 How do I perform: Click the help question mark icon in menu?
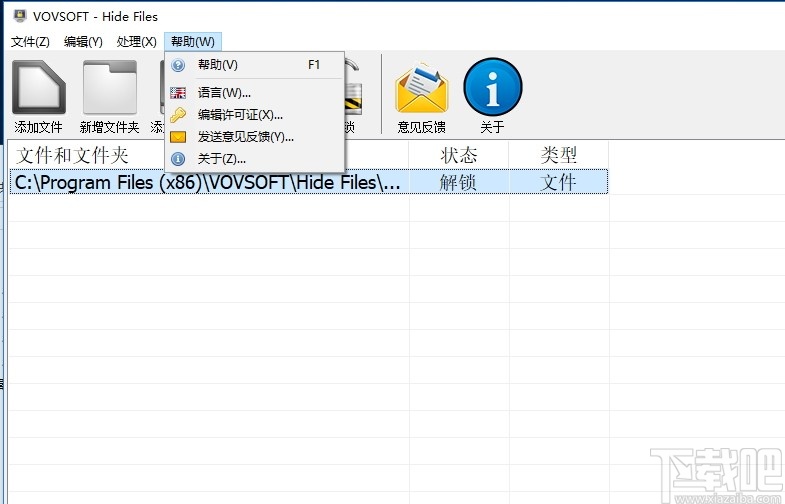click(x=178, y=65)
